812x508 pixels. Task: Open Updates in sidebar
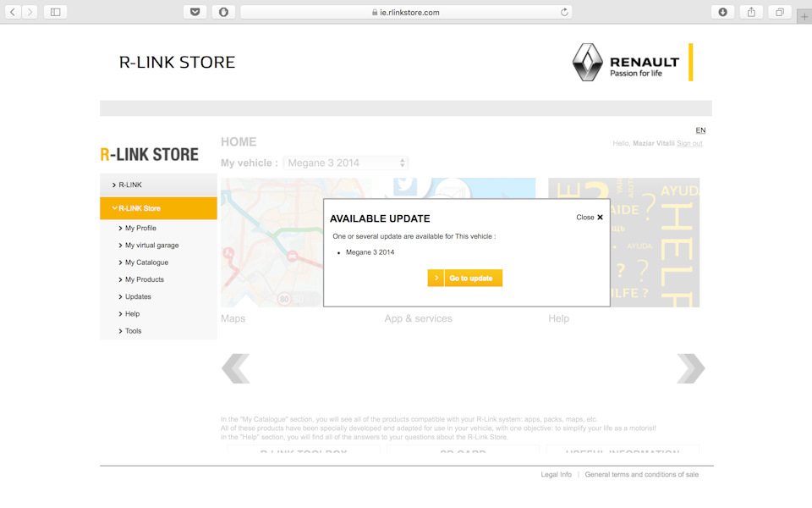click(138, 296)
